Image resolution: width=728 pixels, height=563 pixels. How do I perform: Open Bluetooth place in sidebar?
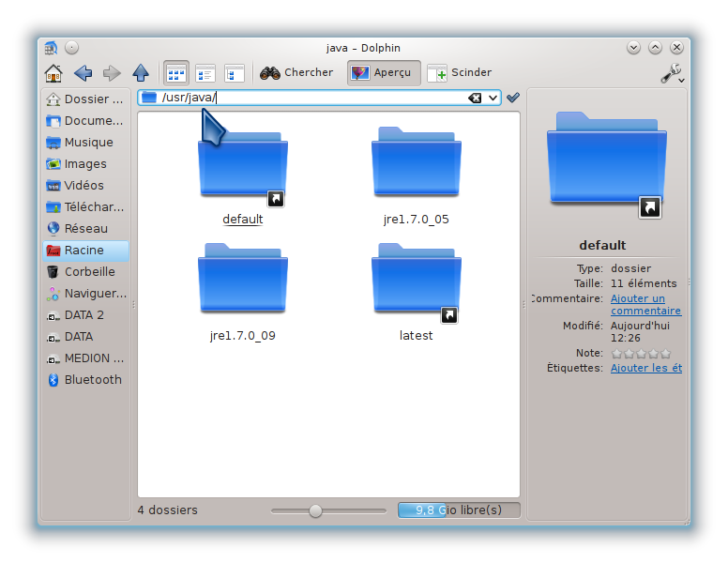85,379
